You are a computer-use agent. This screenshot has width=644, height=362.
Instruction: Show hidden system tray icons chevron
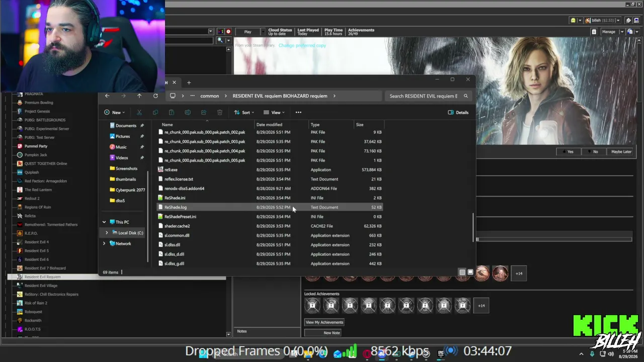click(x=581, y=354)
